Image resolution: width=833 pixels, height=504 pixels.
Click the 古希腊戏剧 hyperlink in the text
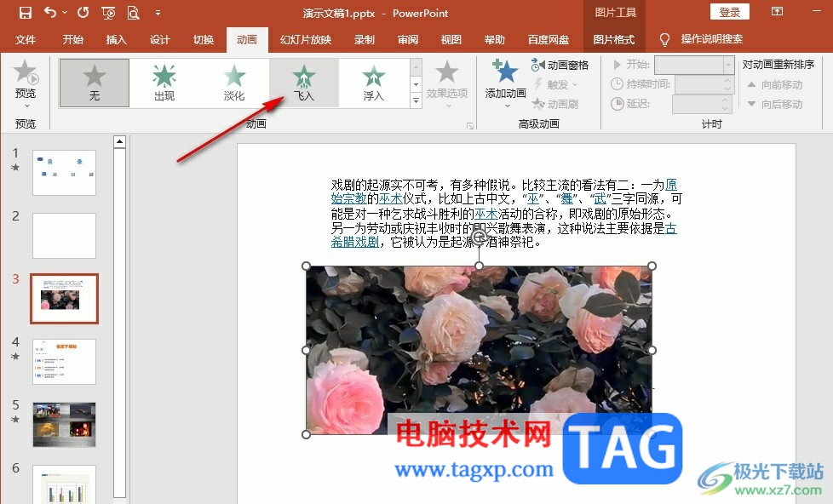click(355, 242)
